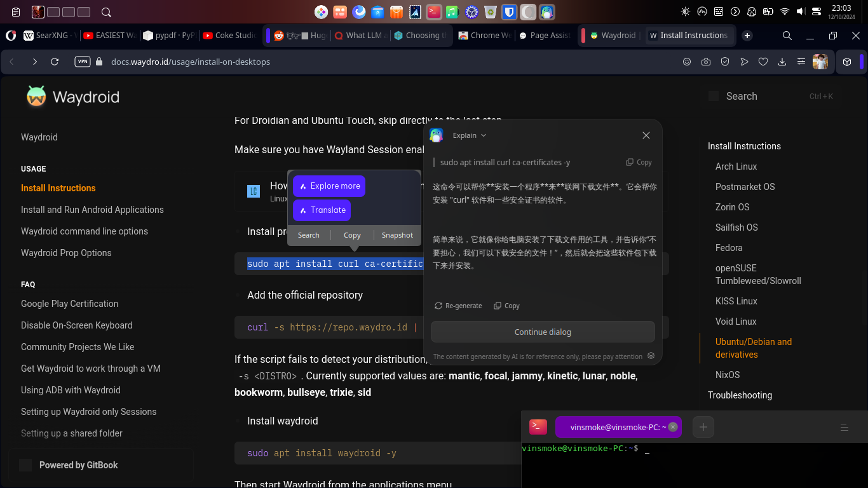This screenshot has width=868, height=488.
Task: Open the desktop search magnifier in top panel
Action: tap(106, 11)
